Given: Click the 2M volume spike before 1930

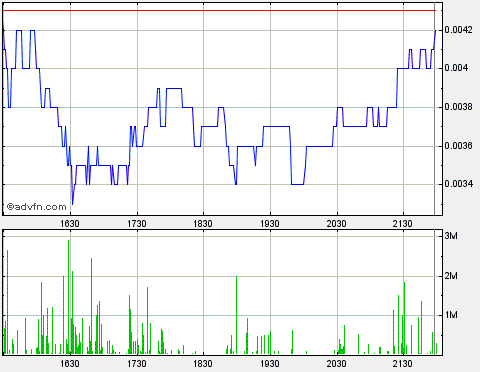Looking at the screenshot, I should click(236, 315).
